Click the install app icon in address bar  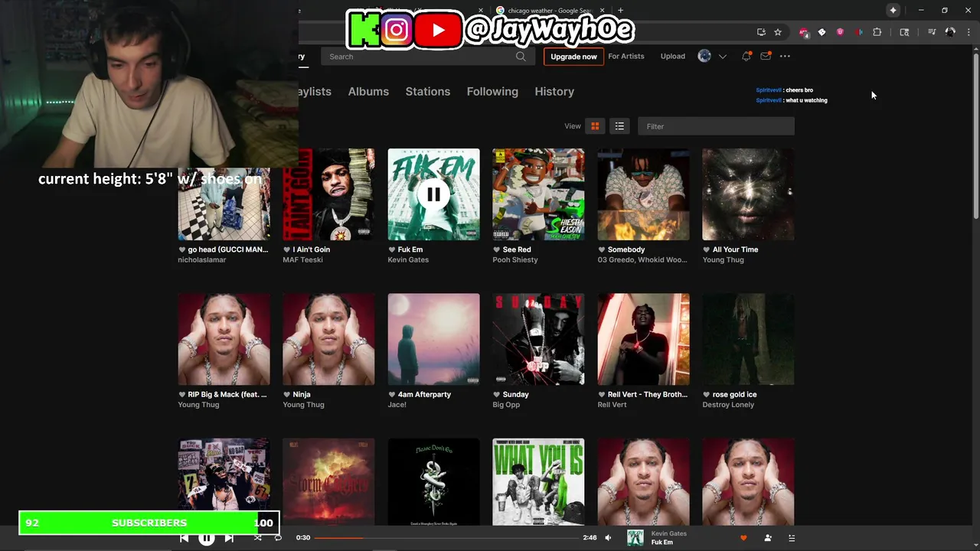tap(761, 32)
